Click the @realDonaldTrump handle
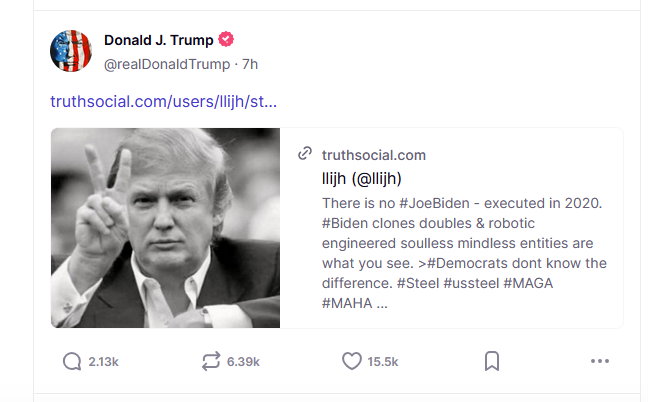648x402 pixels. pyautogui.click(x=167, y=64)
